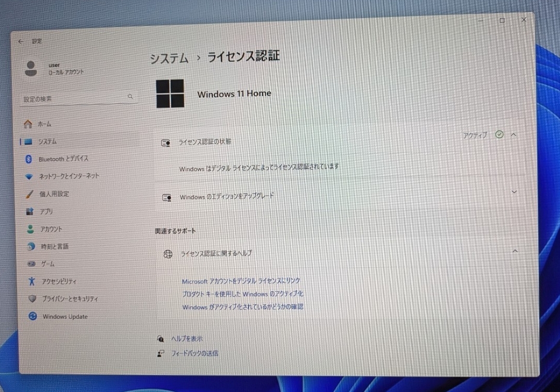Screen dimensions: 560x392
Task: Click the システム monitor icon
Action: click(x=28, y=142)
